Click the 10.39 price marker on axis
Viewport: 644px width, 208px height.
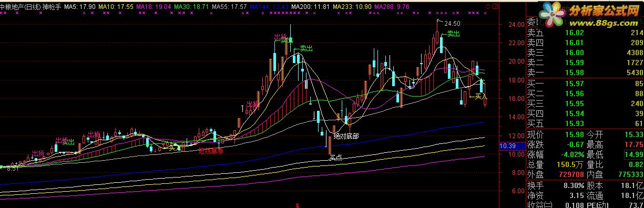(x=506, y=145)
